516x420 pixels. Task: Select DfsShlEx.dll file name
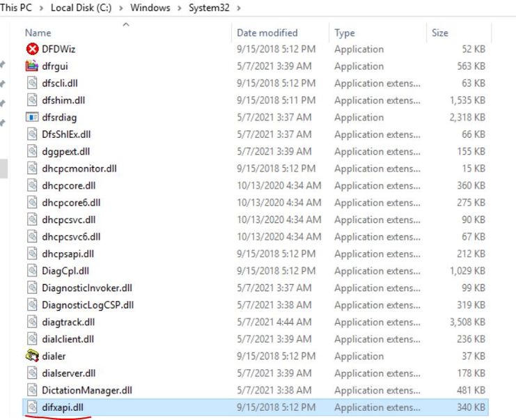point(66,134)
